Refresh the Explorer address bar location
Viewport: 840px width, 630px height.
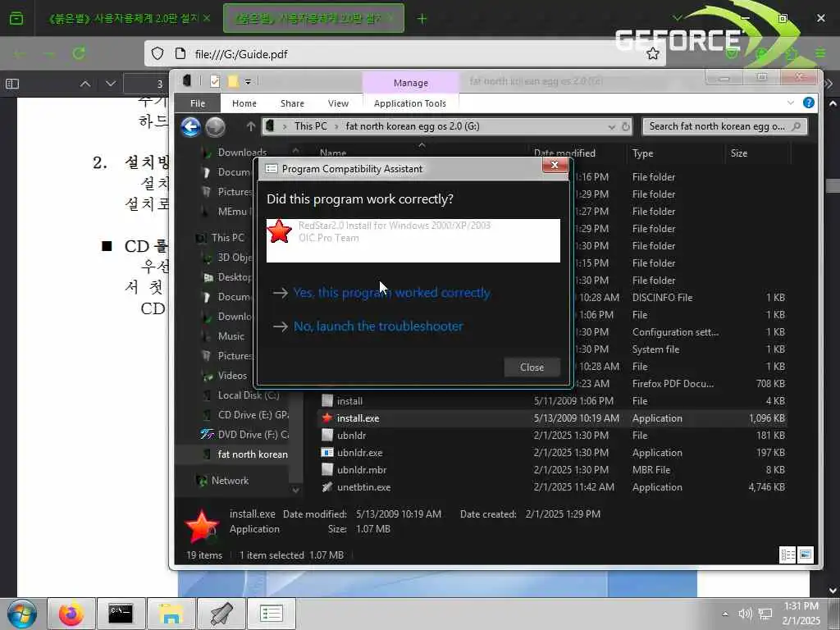point(625,127)
